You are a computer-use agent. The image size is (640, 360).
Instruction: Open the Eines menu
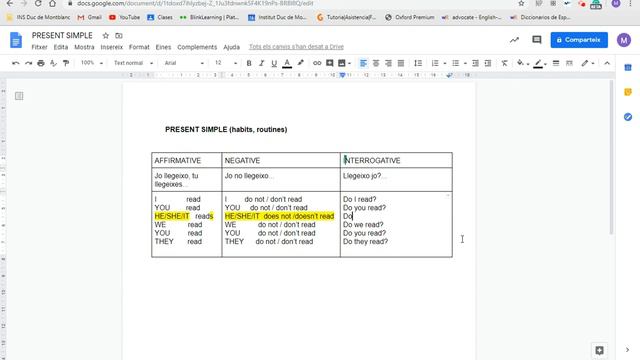point(163,47)
